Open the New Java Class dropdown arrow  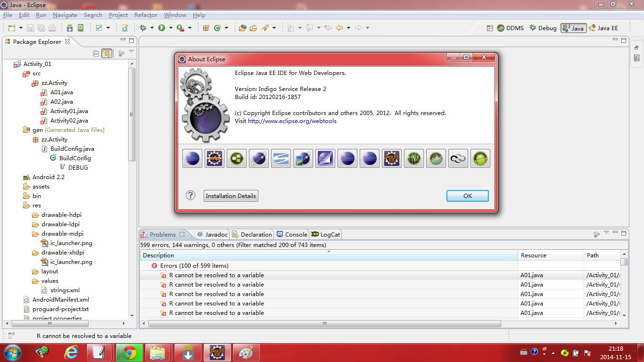[x=227, y=28]
